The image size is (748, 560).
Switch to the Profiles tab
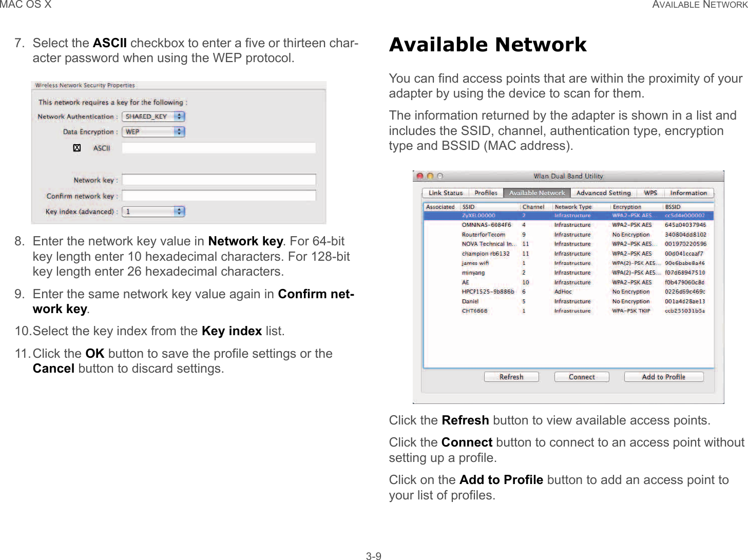coord(486,193)
